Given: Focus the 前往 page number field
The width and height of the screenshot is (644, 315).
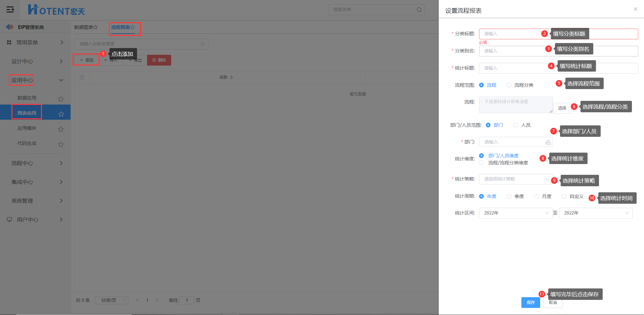Looking at the screenshot, I should [x=187, y=300].
